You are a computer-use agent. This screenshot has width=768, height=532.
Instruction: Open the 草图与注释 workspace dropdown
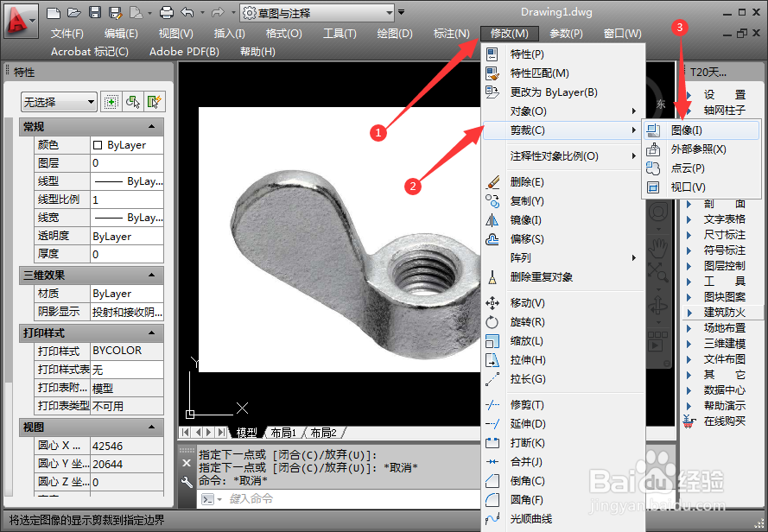pos(317,13)
